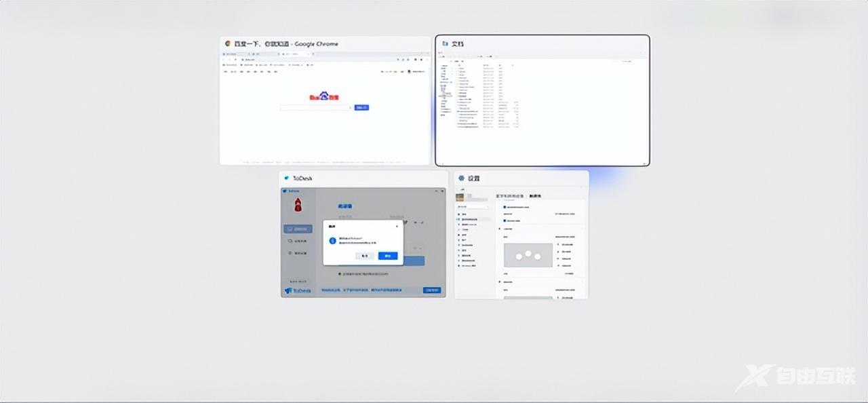Expand the lower collapsible section in Settings

(x=500, y=281)
